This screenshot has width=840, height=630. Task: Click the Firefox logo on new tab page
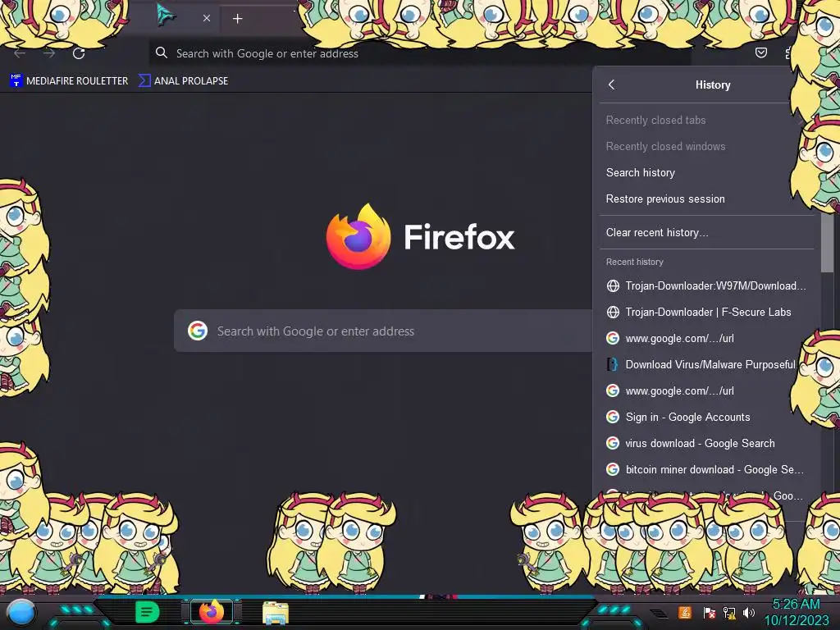tap(358, 236)
